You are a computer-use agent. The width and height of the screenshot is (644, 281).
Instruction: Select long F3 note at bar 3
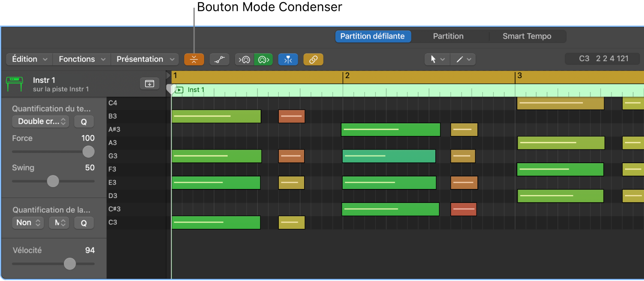pos(560,170)
